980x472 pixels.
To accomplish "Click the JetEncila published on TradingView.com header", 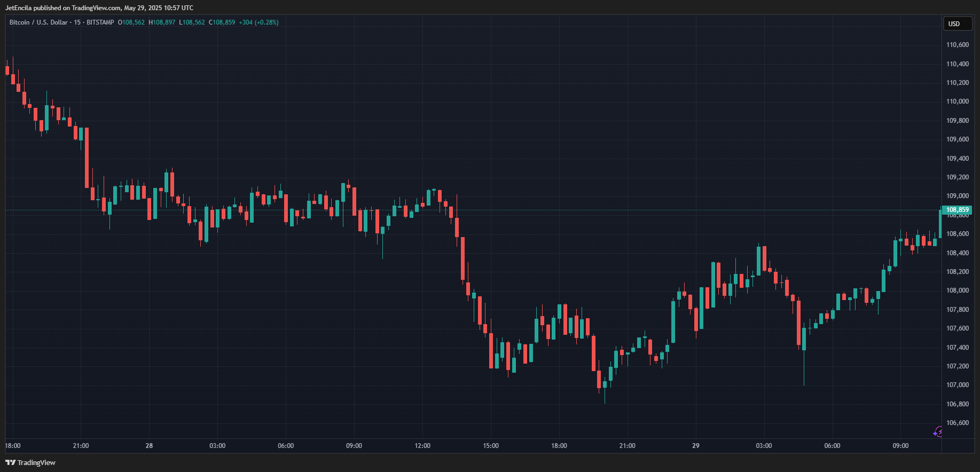I will pos(99,8).
